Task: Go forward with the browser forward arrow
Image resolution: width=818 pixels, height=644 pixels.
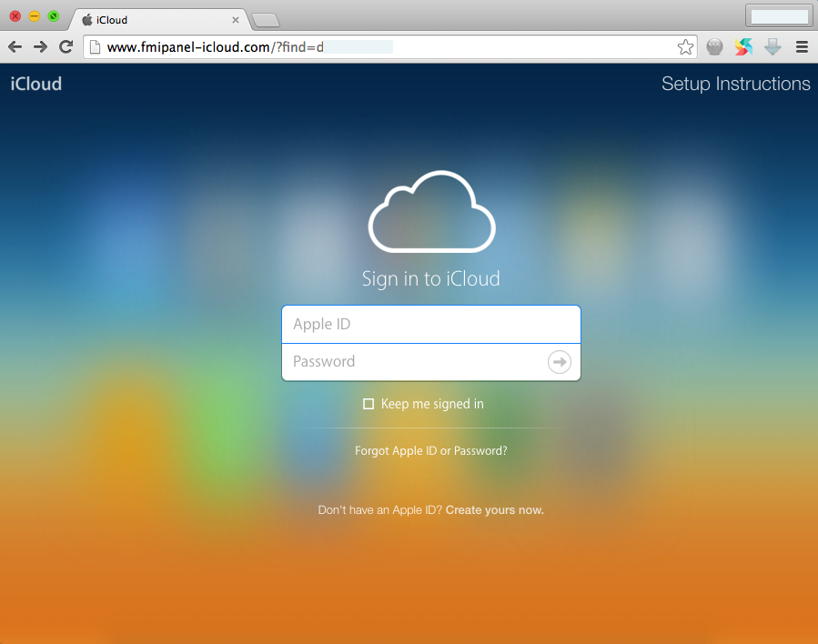Action: point(40,47)
